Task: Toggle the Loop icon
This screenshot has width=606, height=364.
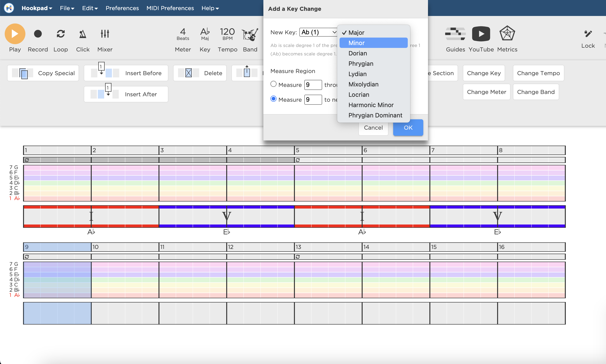Action: pos(61,34)
